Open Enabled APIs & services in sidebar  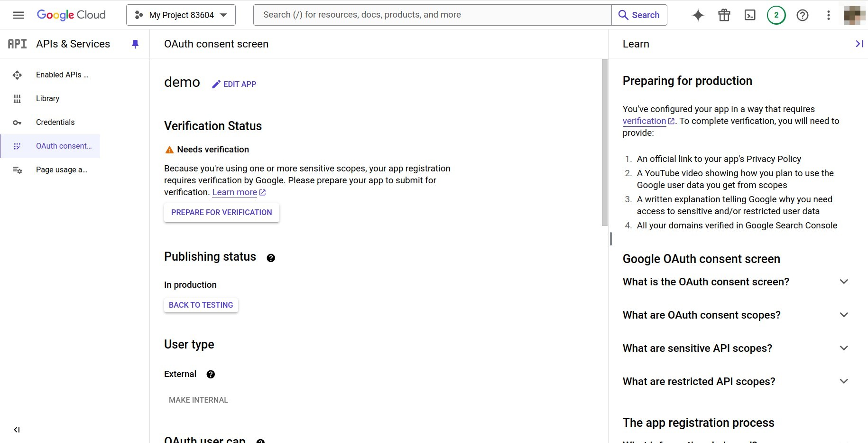click(61, 75)
